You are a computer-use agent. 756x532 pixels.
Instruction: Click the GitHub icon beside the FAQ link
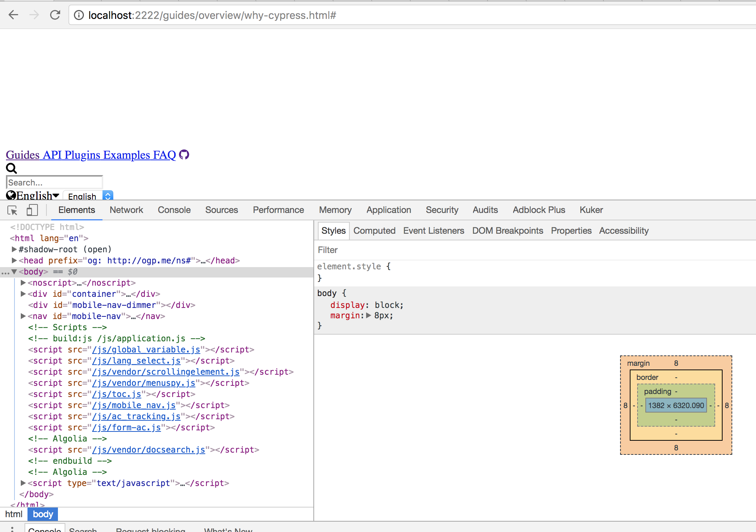184,155
